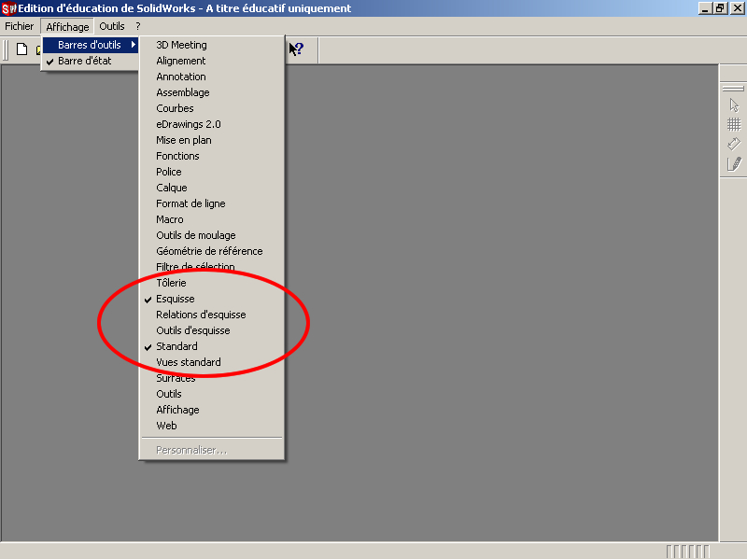Enable the Filtre de sélection toolbar
This screenshot has width=747, height=560.
click(x=212, y=267)
